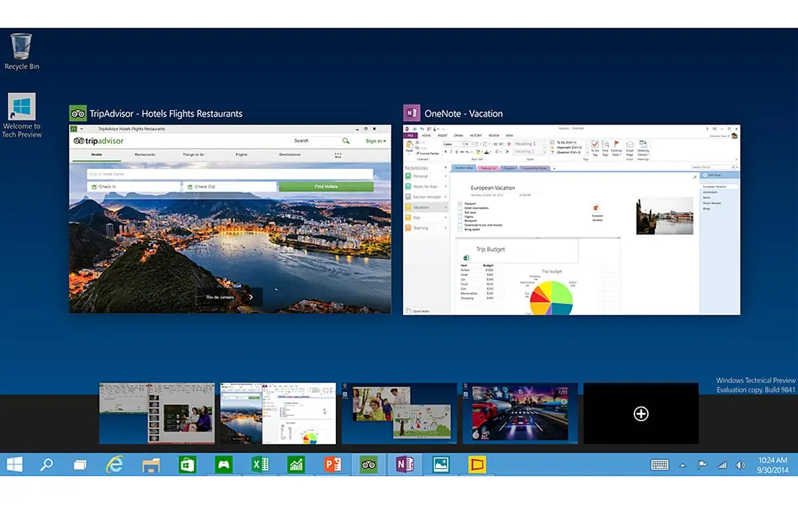Viewport: 798px width, 532px height.
Task: Click the Meeting Details icon in OneNote
Action: (x=643, y=145)
